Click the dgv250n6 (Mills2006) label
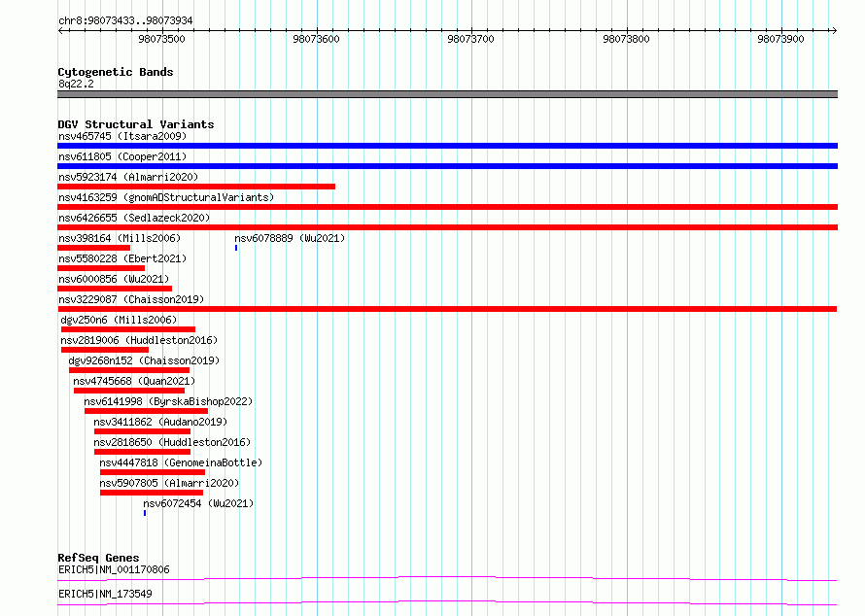865x616 pixels. 119,320
